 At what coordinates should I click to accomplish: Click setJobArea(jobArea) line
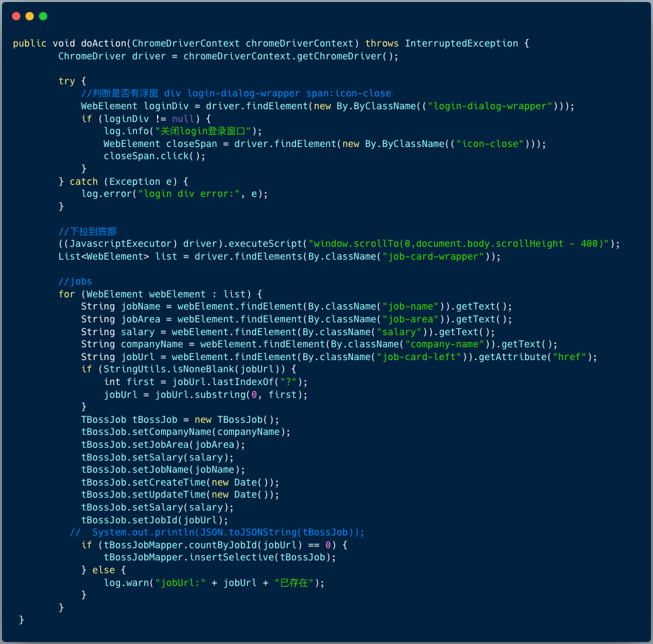pyautogui.click(x=163, y=445)
